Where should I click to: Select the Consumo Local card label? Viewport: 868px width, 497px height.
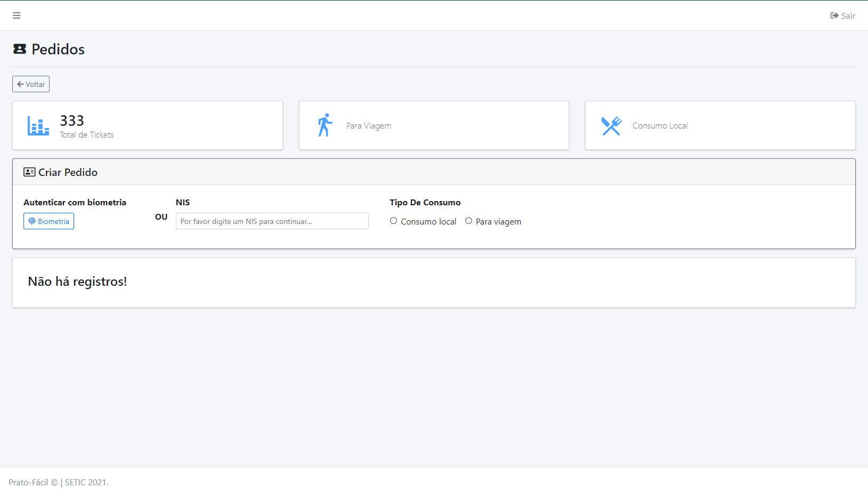pos(660,126)
